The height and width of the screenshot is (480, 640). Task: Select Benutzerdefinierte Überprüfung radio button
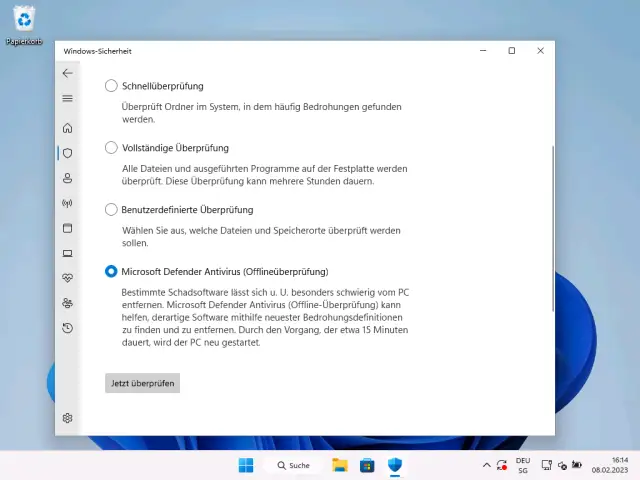[x=111, y=209]
